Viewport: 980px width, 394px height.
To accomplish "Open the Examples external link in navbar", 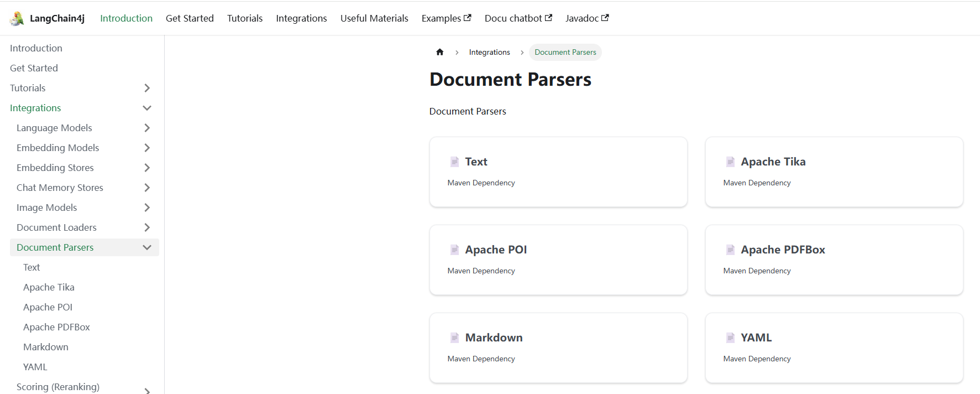I will tap(446, 18).
